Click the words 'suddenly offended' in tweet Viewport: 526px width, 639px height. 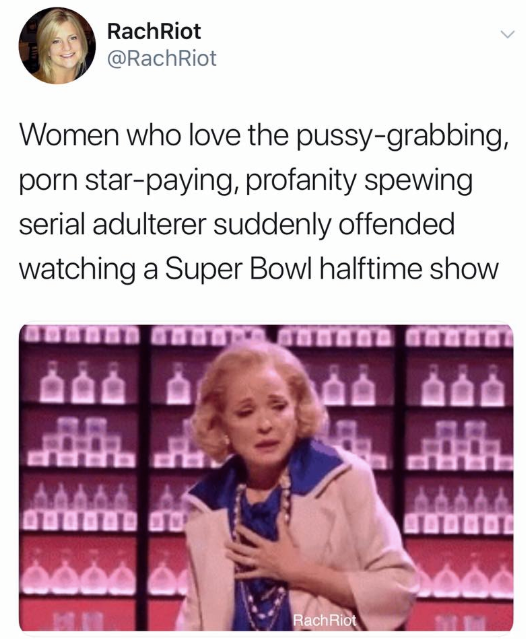point(334,225)
